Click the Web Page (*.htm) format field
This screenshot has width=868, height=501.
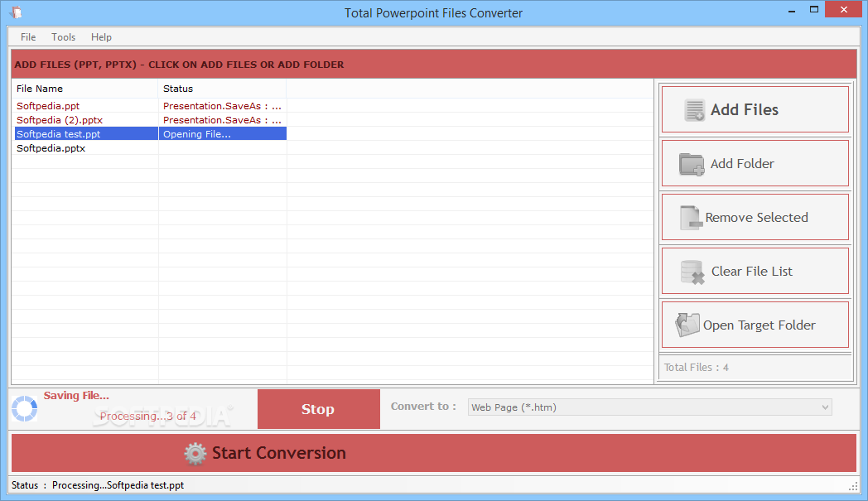pyautogui.click(x=649, y=407)
